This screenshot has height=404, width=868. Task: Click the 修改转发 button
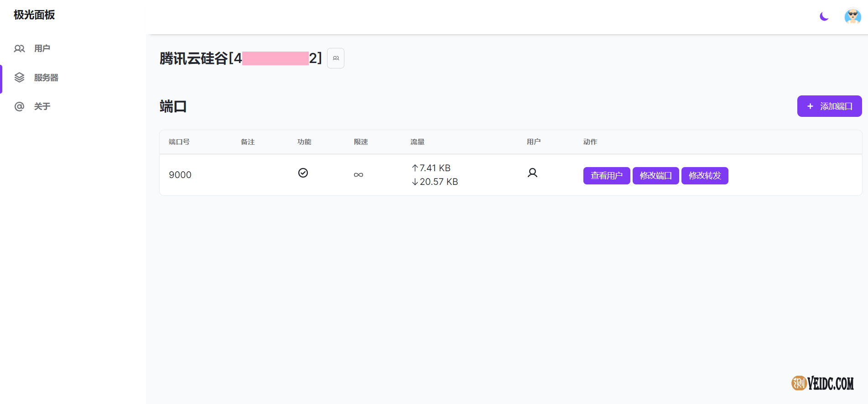pos(705,176)
